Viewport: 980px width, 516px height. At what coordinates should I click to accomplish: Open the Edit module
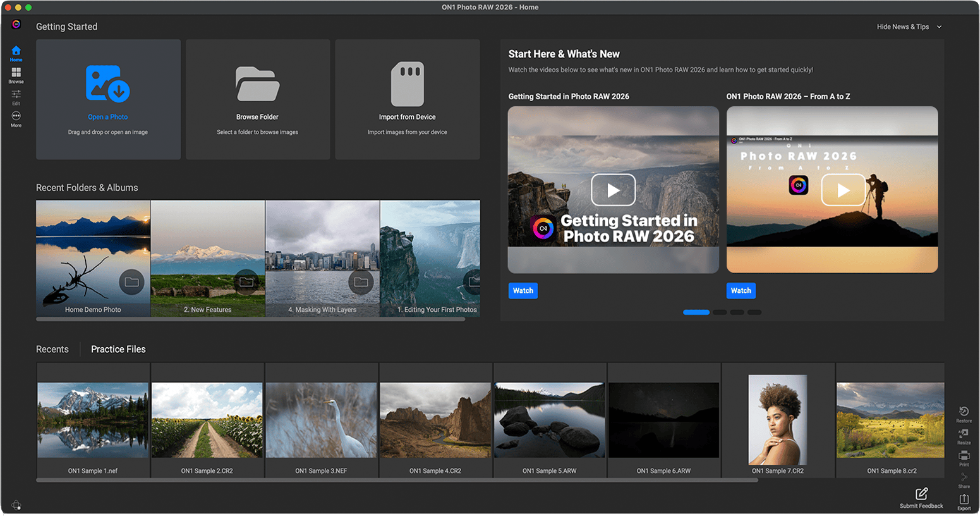(x=16, y=97)
